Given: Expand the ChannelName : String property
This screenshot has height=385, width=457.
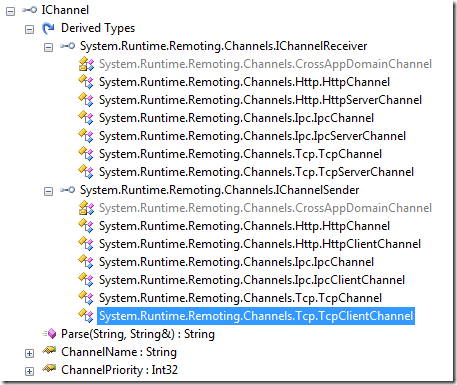Looking at the screenshot, I should pyautogui.click(x=29, y=353).
